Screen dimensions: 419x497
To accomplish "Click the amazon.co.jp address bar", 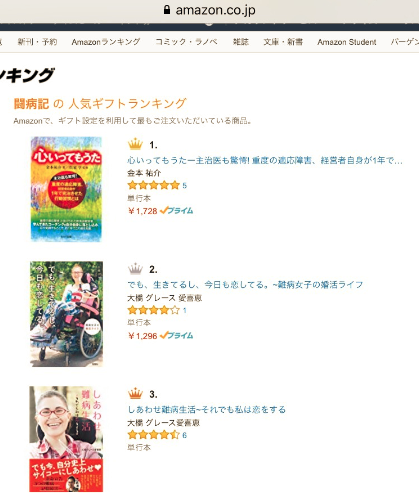I will point(209,10).
